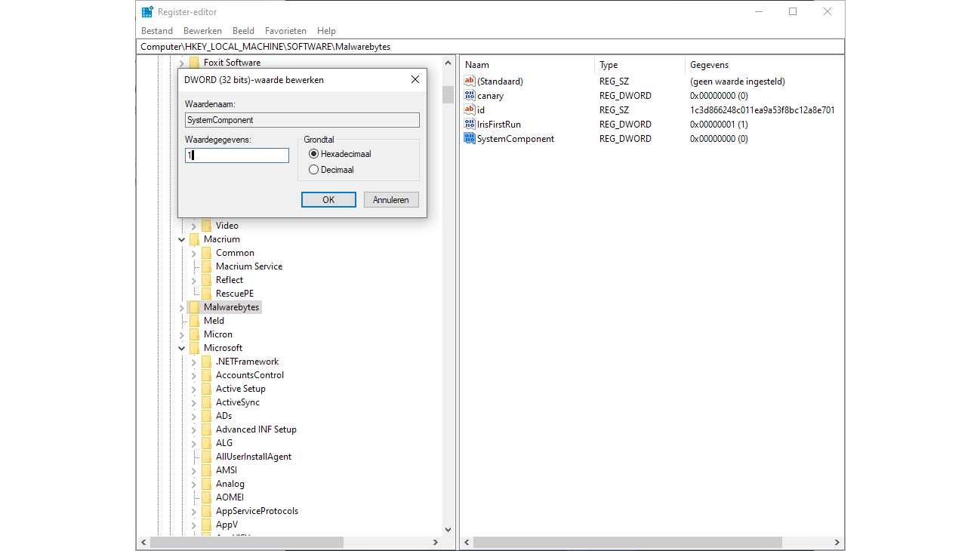The height and width of the screenshot is (551, 980).
Task: Click the id value data '1c3d866248c011ea9a53f8bc12a8e701'
Action: pyautogui.click(x=762, y=110)
